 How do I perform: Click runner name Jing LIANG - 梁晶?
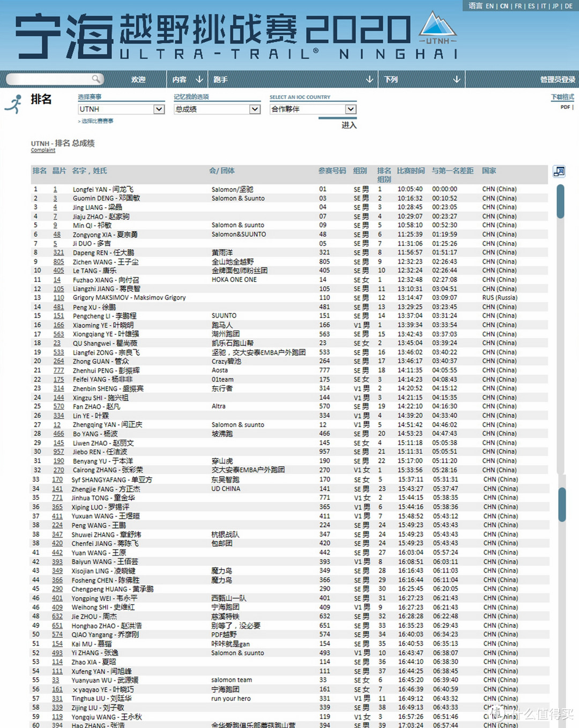(x=98, y=208)
